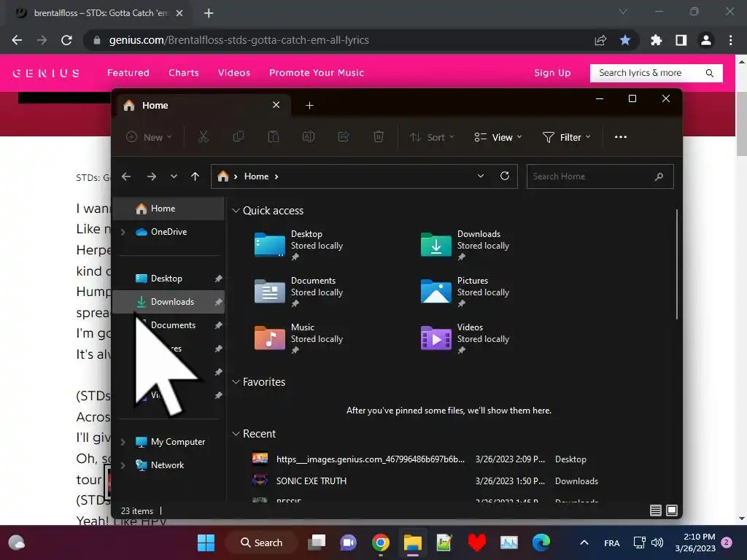The height and width of the screenshot is (560, 747).
Task: Open the Filter dropdown in Explorer
Action: (x=567, y=137)
